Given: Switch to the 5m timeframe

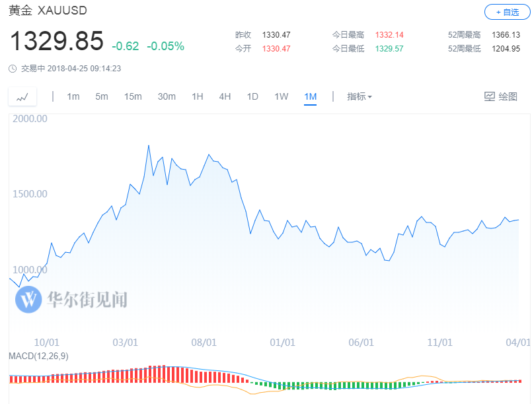Looking at the screenshot, I should click(x=102, y=96).
